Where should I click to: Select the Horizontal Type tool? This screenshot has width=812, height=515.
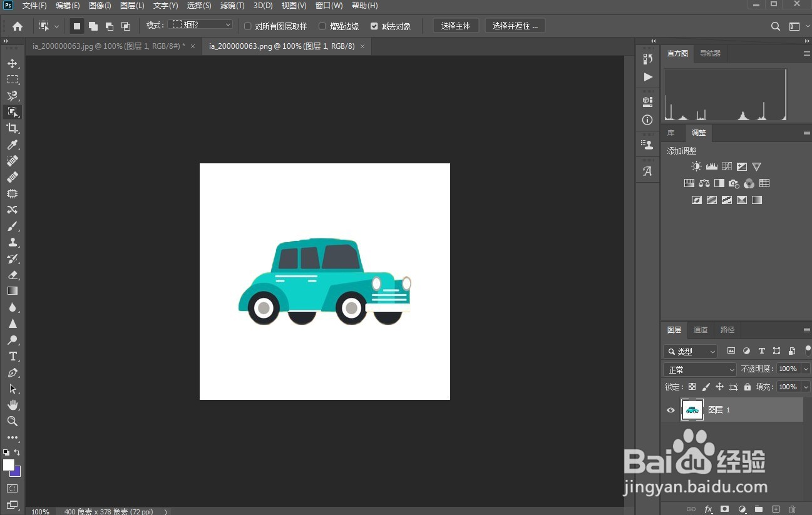(12, 356)
